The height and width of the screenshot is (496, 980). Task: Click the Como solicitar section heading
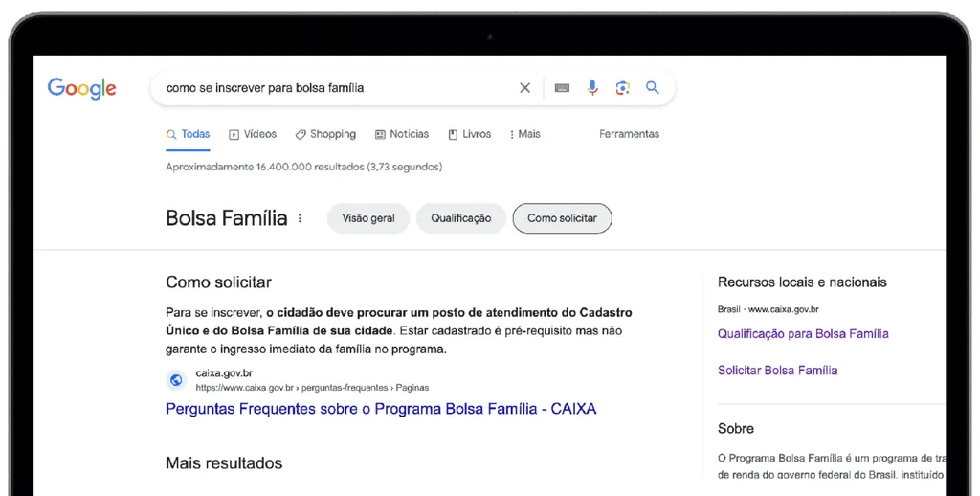pyautogui.click(x=218, y=282)
